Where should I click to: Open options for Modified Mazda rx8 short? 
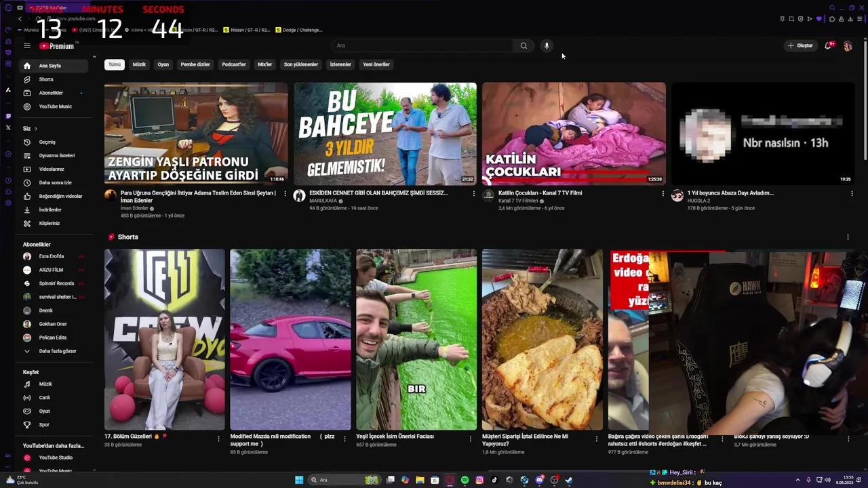click(x=344, y=439)
